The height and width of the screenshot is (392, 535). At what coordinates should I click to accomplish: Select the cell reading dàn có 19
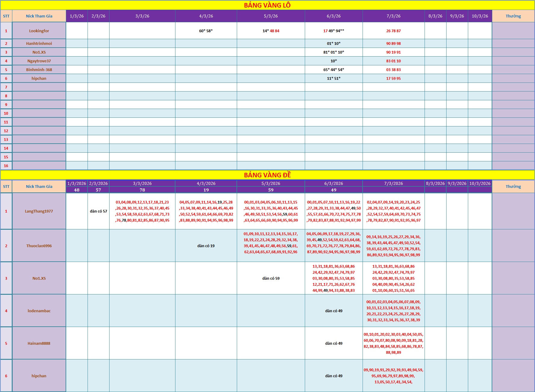[206, 246]
